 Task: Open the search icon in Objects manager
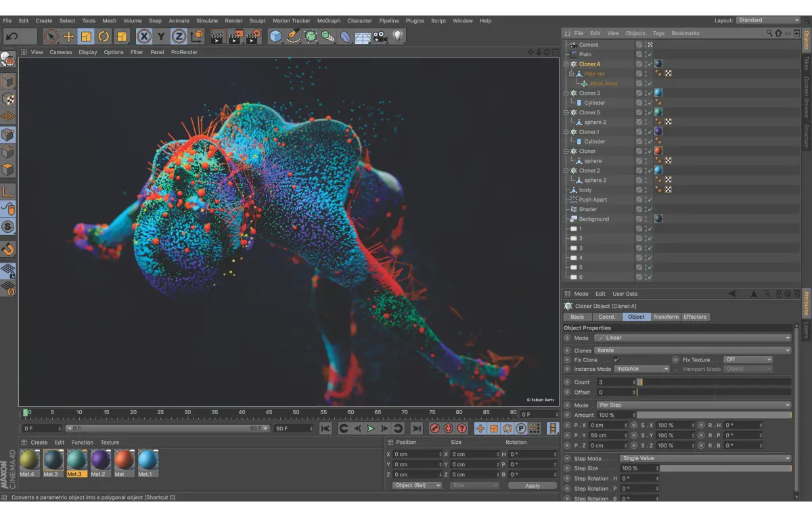(769, 32)
